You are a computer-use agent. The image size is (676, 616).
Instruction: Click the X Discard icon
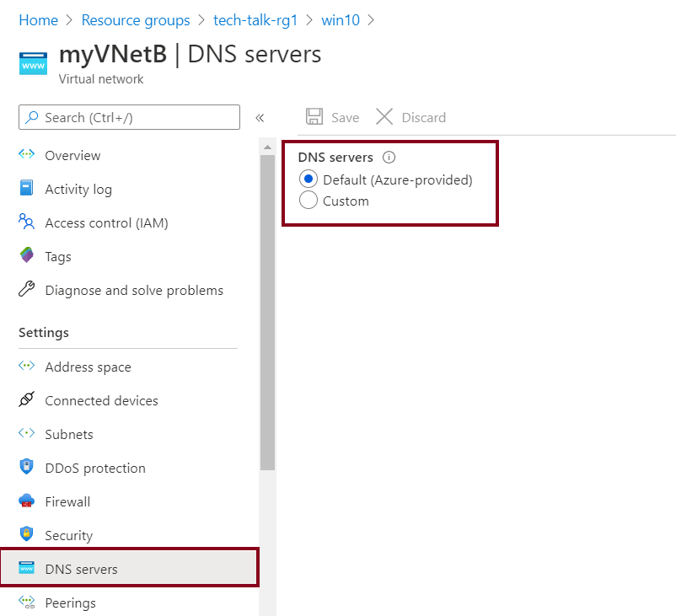[x=384, y=117]
